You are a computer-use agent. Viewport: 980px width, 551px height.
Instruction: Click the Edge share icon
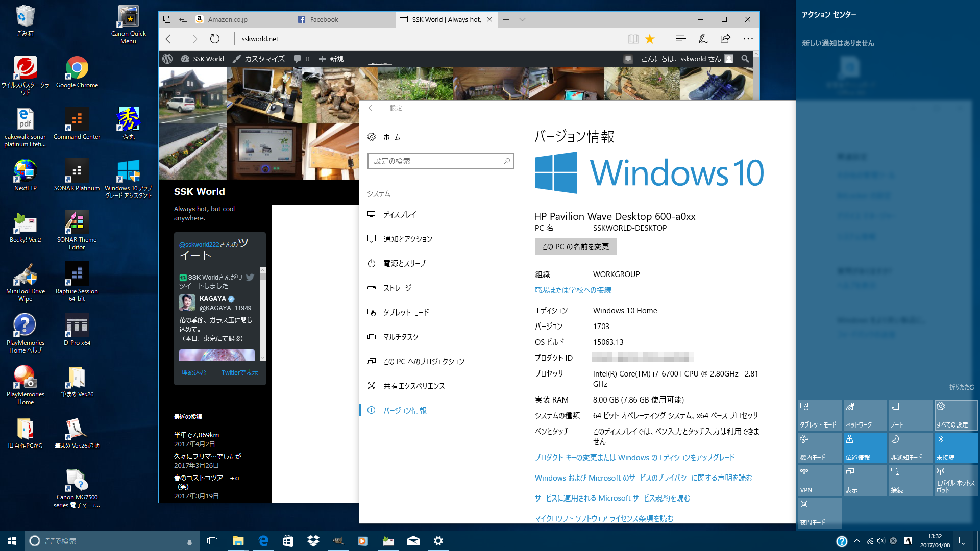(725, 39)
